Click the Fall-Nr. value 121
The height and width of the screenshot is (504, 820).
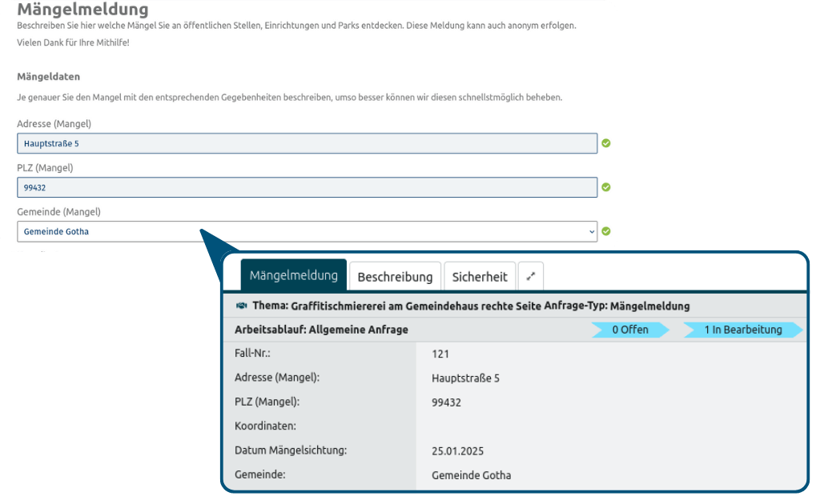[440, 353]
